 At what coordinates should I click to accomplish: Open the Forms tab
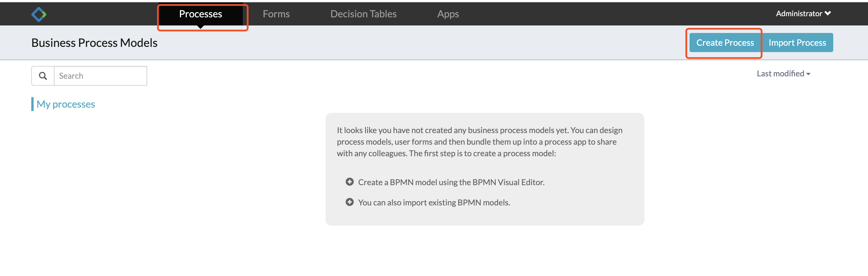coord(276,14)
